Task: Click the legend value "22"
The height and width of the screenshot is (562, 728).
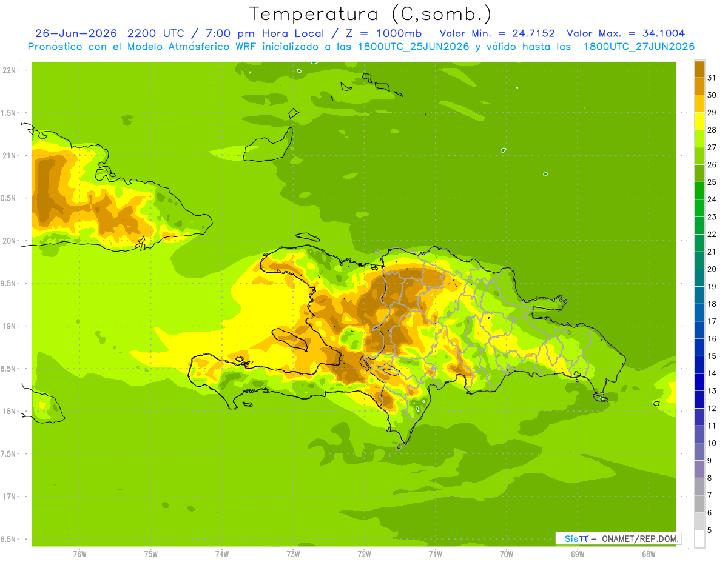Action: pyautogui.click(x=712, y=234)
